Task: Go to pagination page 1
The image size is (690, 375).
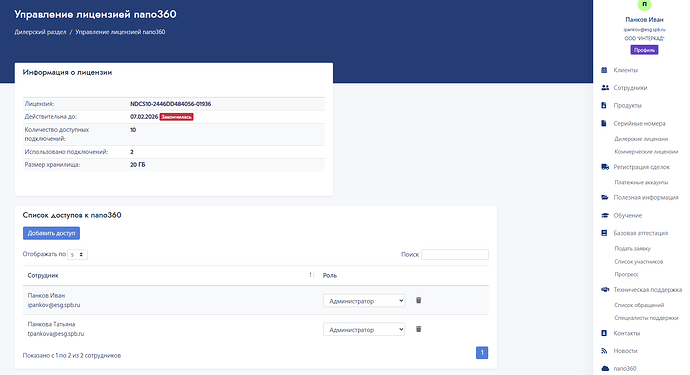Action: (x=482, y=353)
